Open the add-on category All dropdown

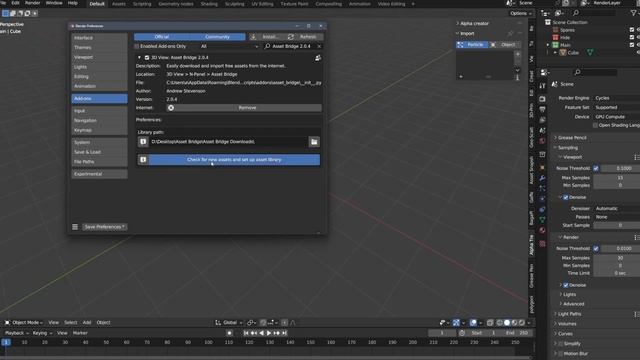click(229, 46)
